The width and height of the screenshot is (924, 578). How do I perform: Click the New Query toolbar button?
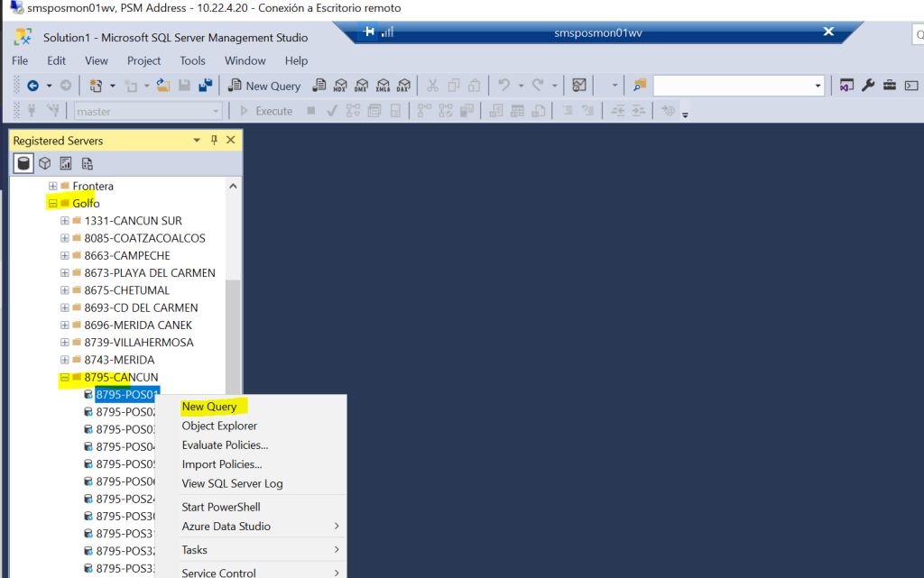[264, 86]
